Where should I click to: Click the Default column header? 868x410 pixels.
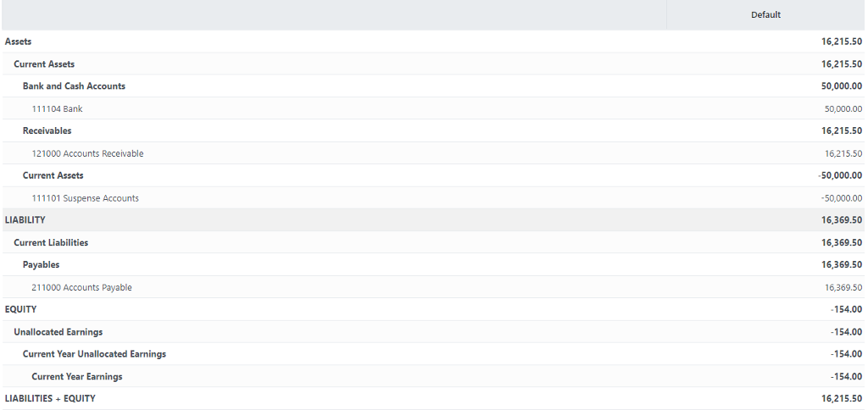(x=765, y=15)
